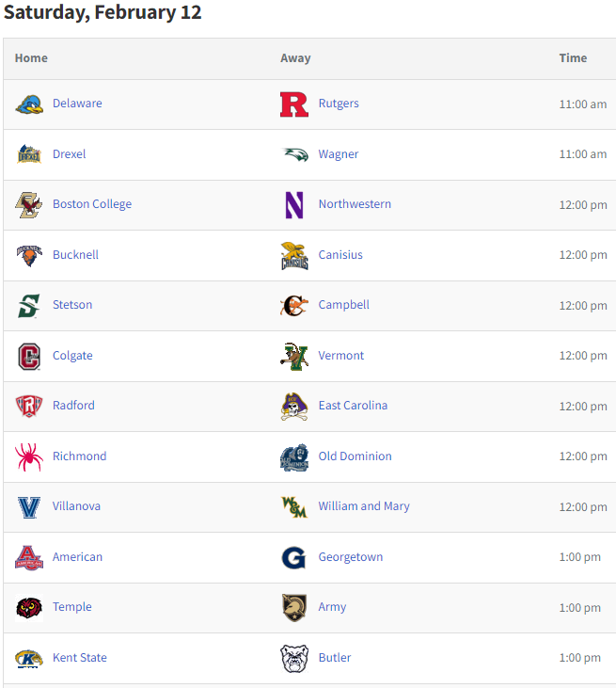This screenshot has height=688, width=616.
Task: Click the red Rutgers R logo
Action: pos(294,104)
